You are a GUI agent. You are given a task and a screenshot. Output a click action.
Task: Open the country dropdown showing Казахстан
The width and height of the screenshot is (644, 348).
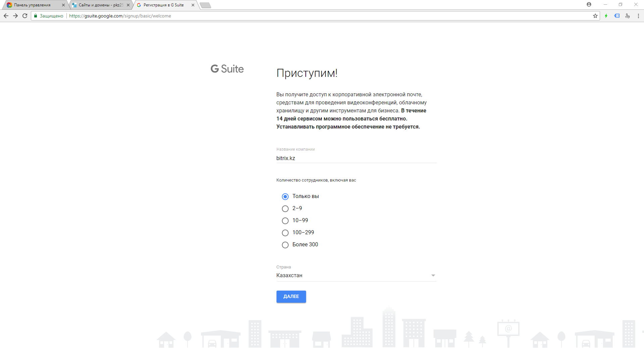[x=356, y=276]
